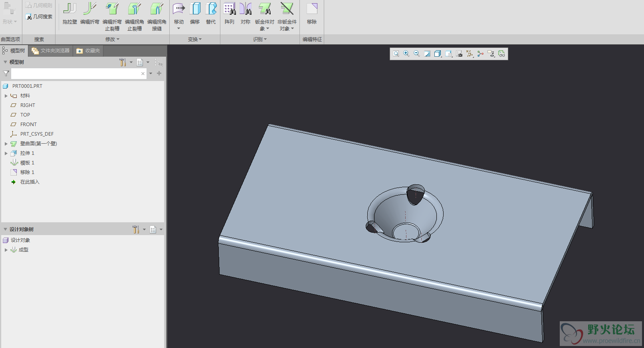
Task: Open the 几何搜索 geometry search
Action: [x=39, y=17]
